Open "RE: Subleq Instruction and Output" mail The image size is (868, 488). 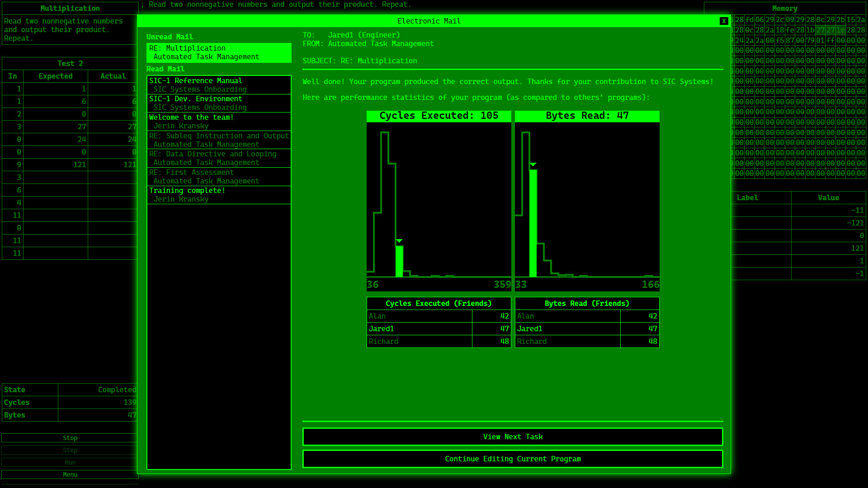tap(219, 140)
